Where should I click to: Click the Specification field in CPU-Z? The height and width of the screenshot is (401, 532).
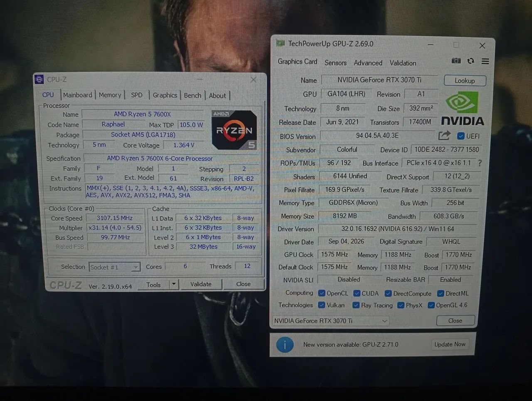point(172,158)
